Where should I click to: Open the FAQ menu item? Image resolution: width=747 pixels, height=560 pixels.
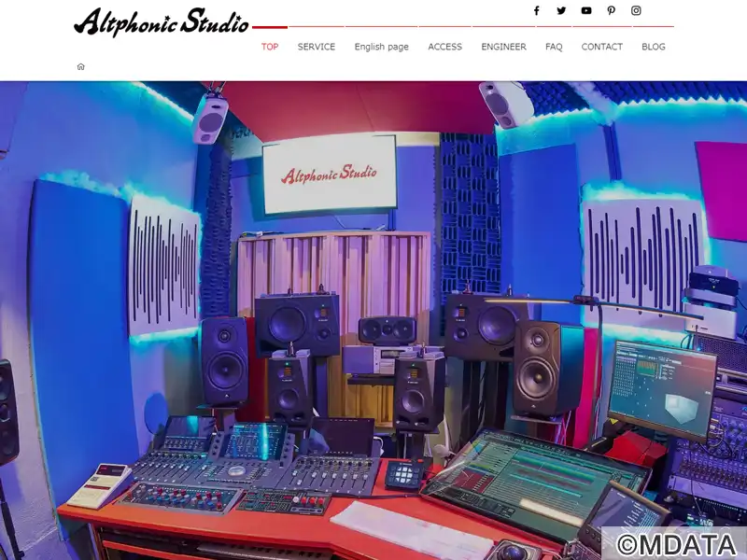554,47
